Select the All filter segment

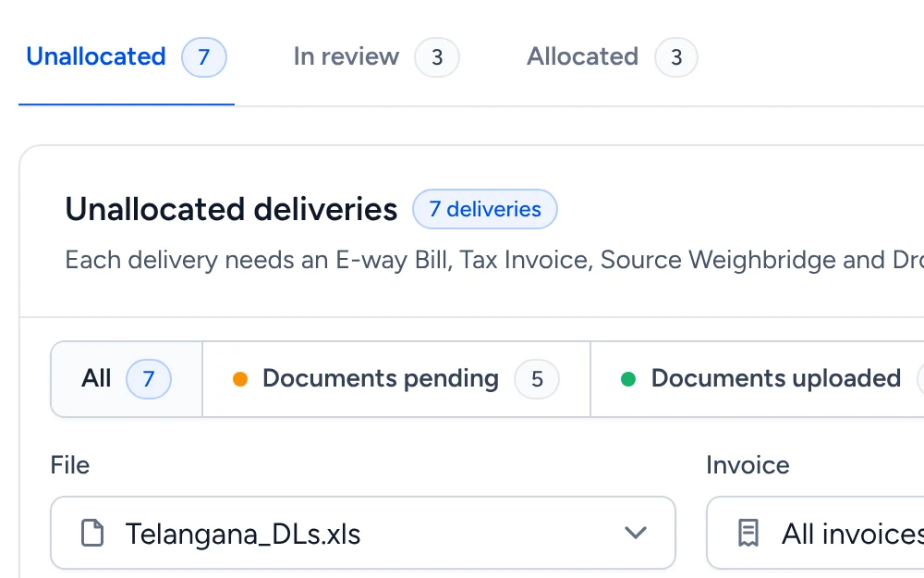[127, 378]
